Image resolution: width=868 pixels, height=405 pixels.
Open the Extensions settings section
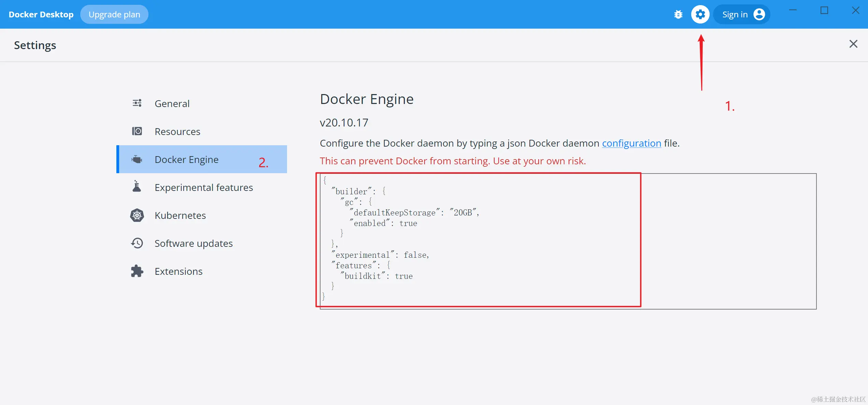[x=178, y=271]
